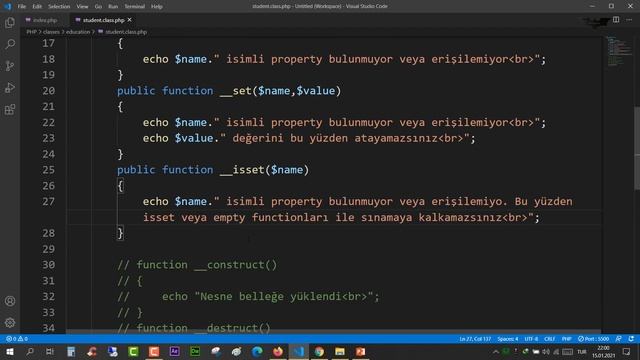Screen dimensions: 640x360
Task: Open Firefox from the taskbar
Action: pos(278,351)
